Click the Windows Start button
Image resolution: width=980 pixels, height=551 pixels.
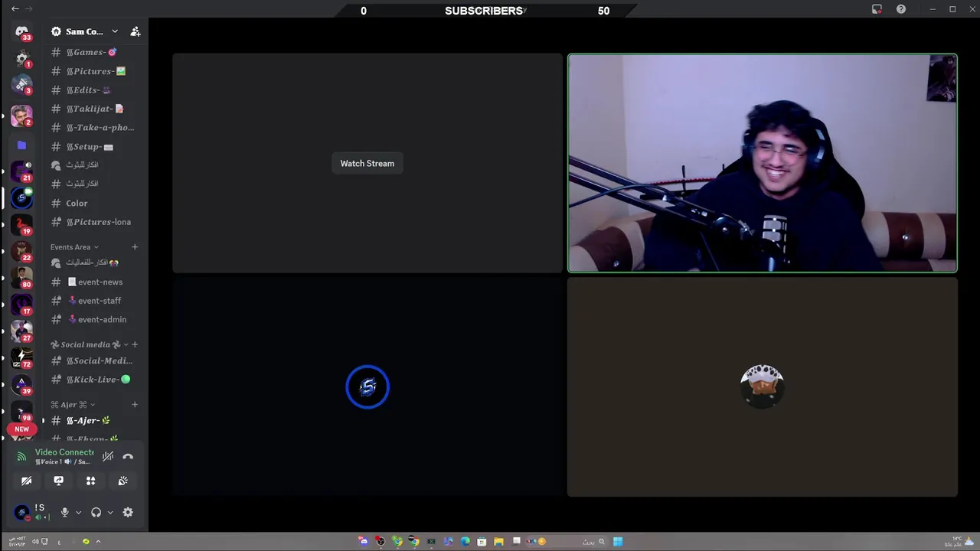(x=618, y=542)
